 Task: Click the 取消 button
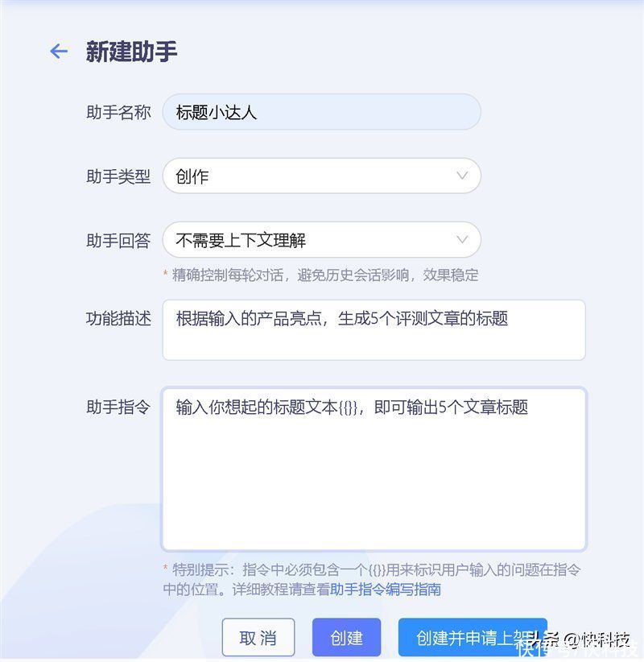[x=258, y=637]
